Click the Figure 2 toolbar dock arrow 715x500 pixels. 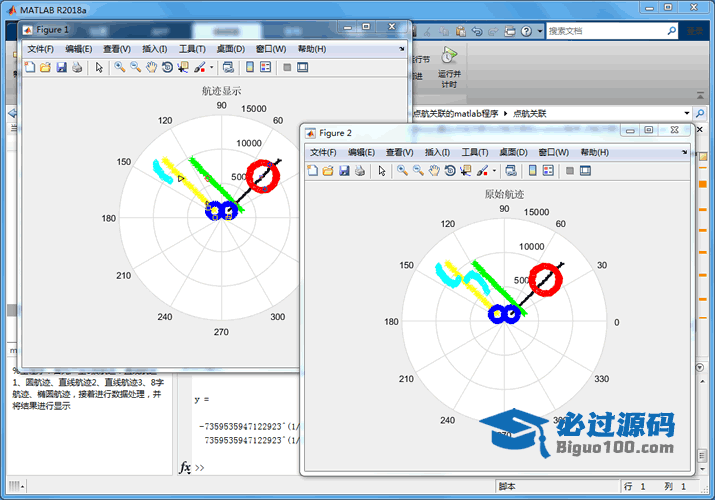pos(684,152)
